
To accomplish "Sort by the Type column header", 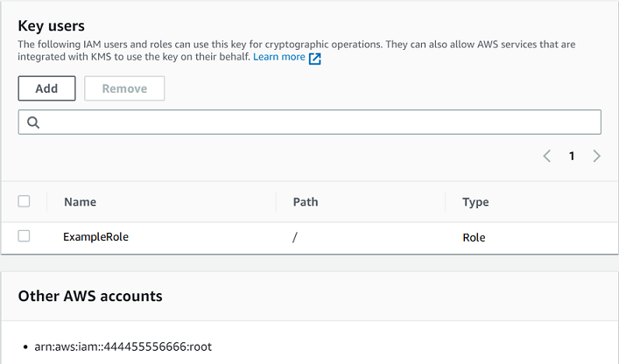I will pos(475,202).
